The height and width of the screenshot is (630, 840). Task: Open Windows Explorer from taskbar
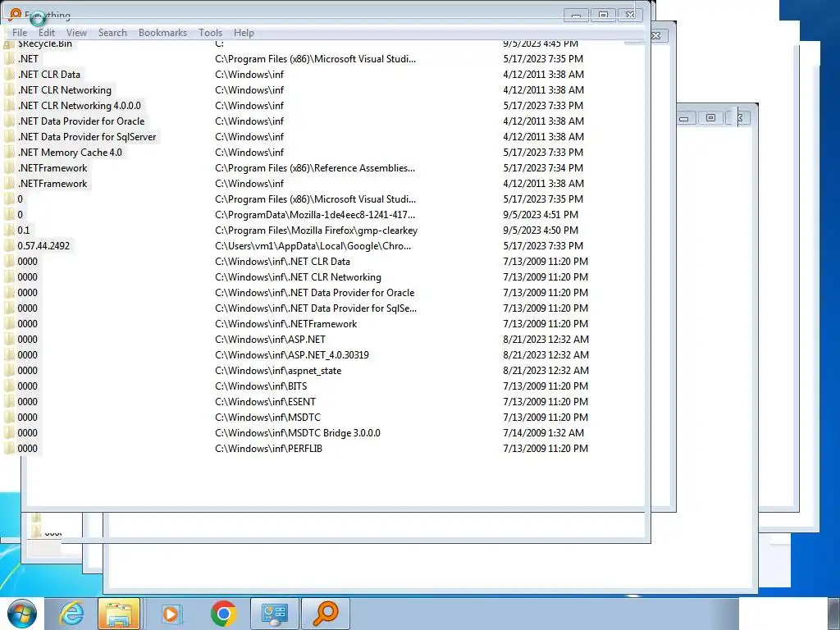[x=119, y=614]
